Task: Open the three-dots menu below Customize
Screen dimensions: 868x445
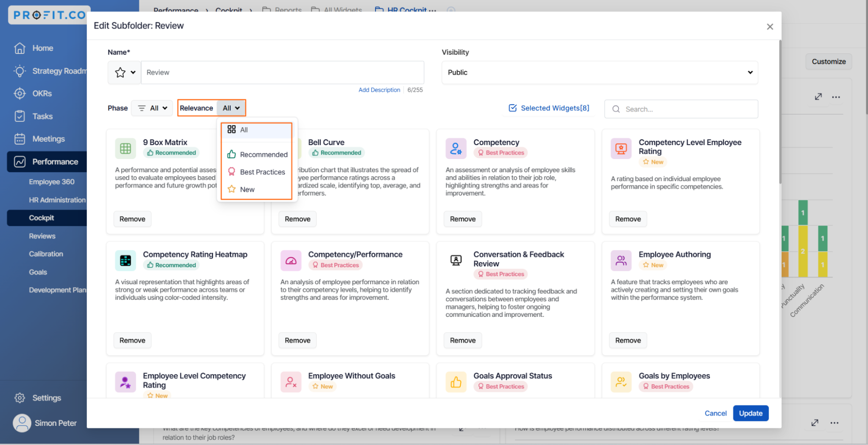Action: coord(836,97)
